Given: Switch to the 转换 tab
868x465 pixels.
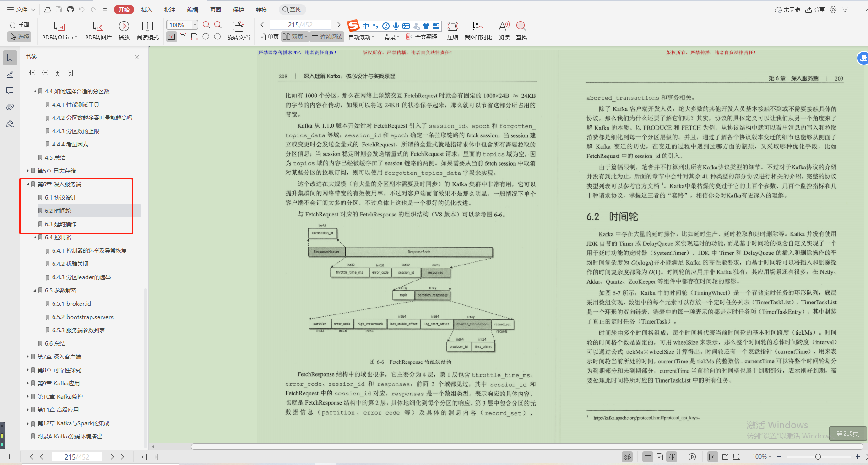Looking at the screenshot, I should (x=261, y=10).
